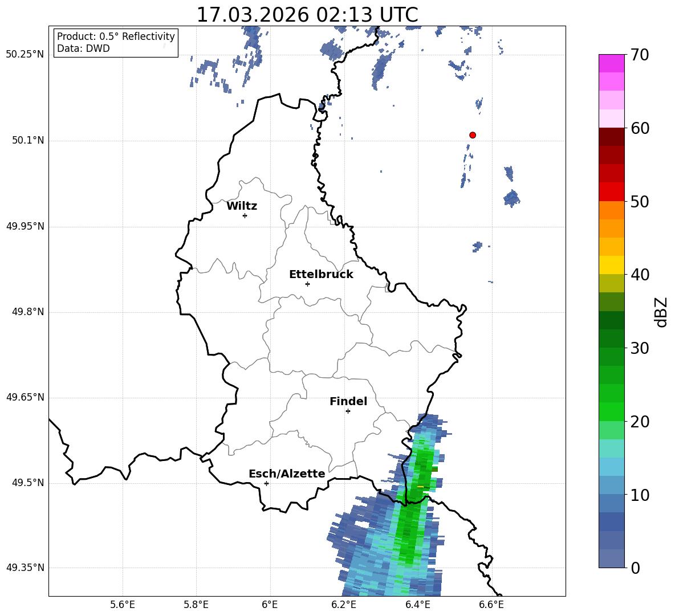Click the yellow colorbar segment above 40
The width and height of the screenshot is (675, 616).
point(612,265)
